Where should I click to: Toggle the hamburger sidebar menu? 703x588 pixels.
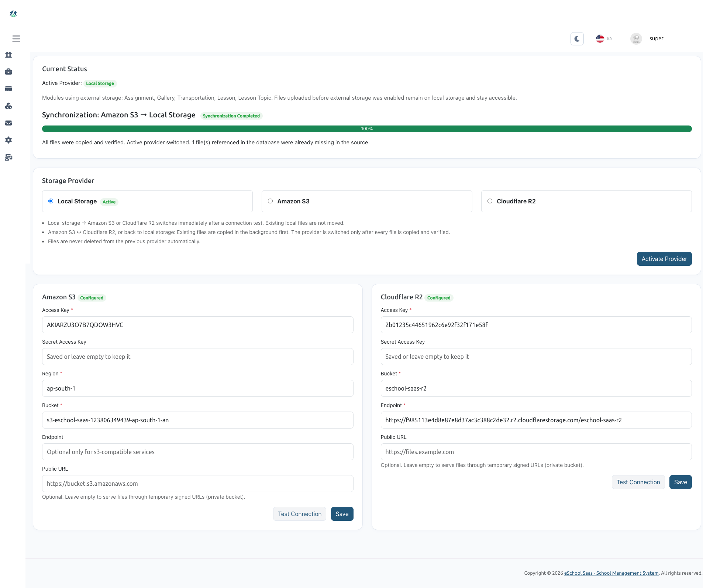[16, 39]
